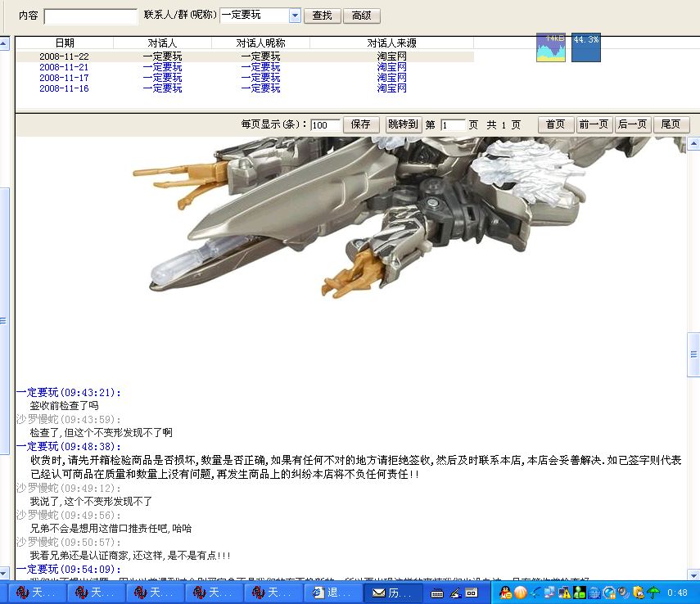Click the QQ penguin tray icon
The image size is (700, 604).
point(506,593)
